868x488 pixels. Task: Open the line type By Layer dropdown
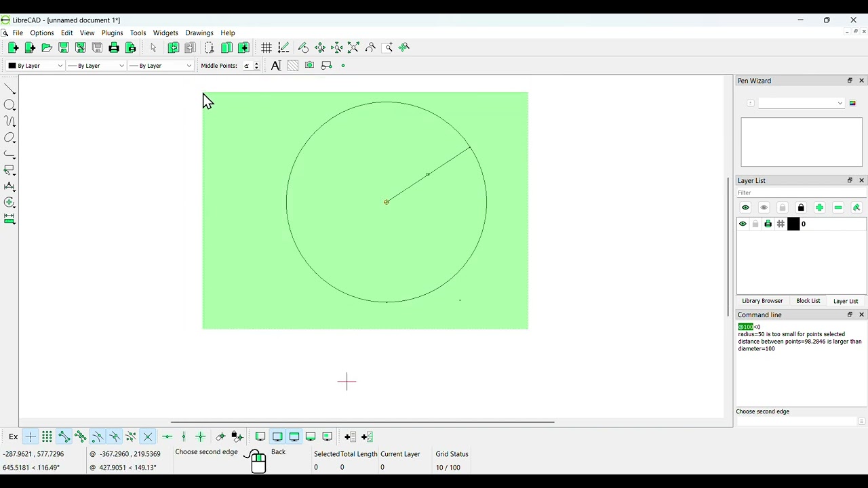161,66
